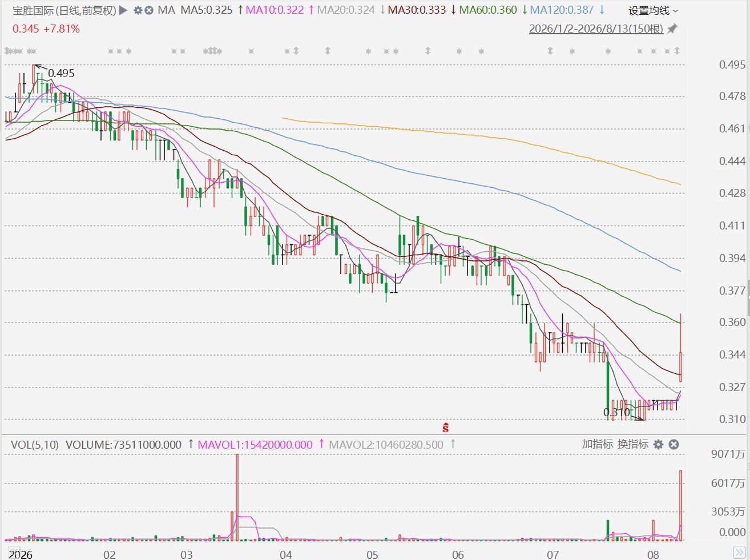Open VOL indicator settings gear
The image size is (750, 560).
coord(659,444)
